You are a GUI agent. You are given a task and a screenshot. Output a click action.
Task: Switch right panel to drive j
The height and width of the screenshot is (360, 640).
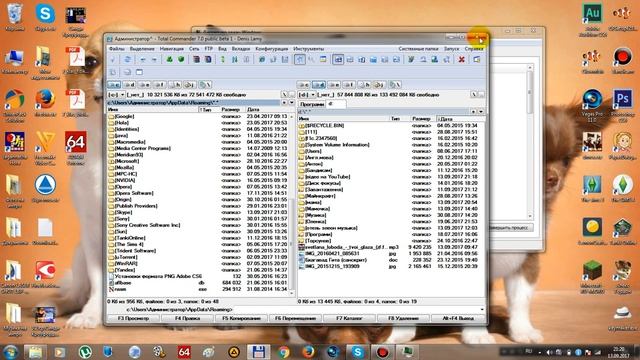click(x=379, y=85)
